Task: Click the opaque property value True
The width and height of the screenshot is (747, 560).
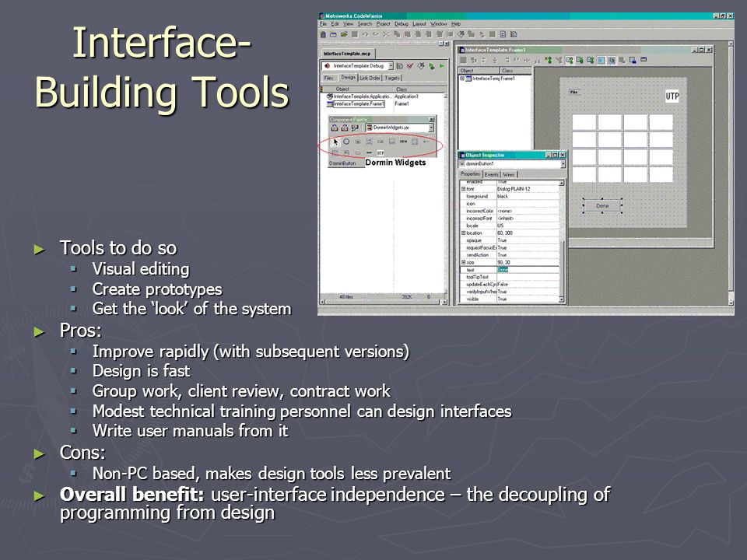Action: click(x=502, y=240)
